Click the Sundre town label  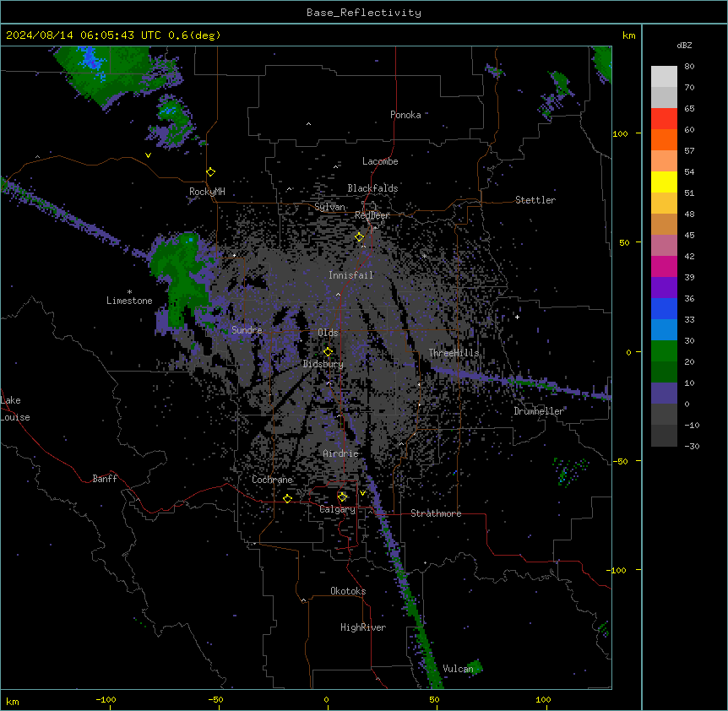click(x=247, y=330)
